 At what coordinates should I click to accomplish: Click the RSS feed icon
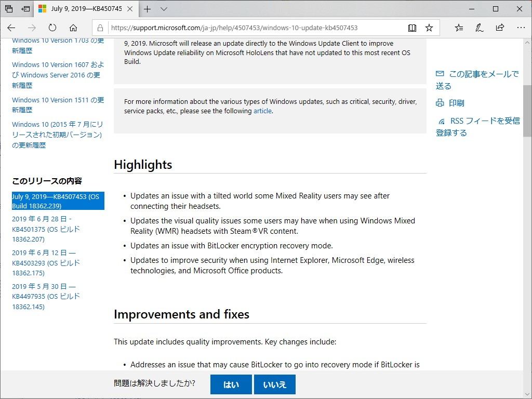coord(442,122)
